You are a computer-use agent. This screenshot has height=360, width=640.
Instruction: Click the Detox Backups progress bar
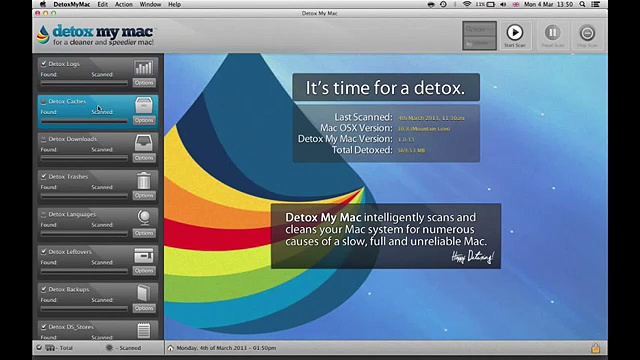(x=84, y=309)
